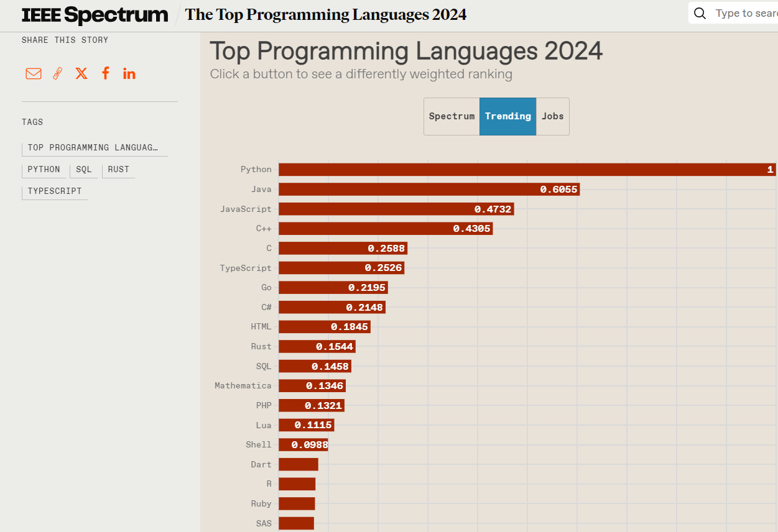Click the 'Go' axis label
778x532 pixels.
[x=267, y=288]
